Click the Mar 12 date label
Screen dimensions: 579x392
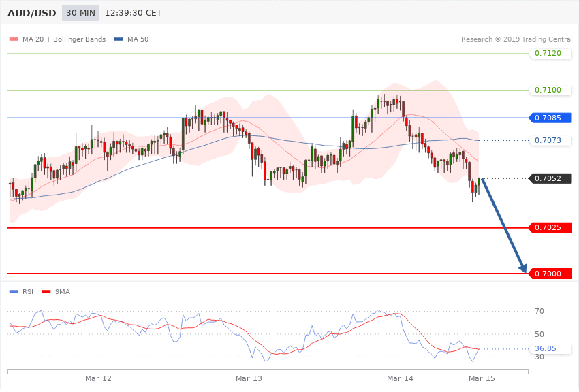click(98, 378)
